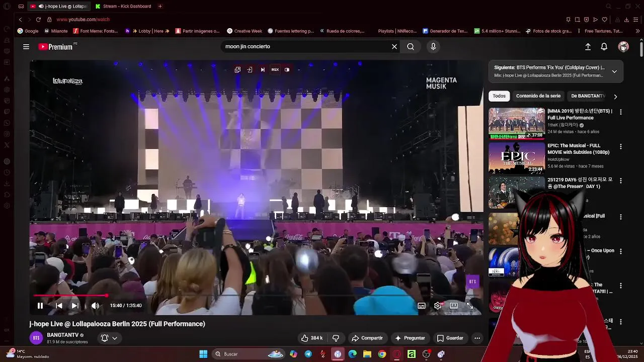Click the Preguntar button

[410, 338]
